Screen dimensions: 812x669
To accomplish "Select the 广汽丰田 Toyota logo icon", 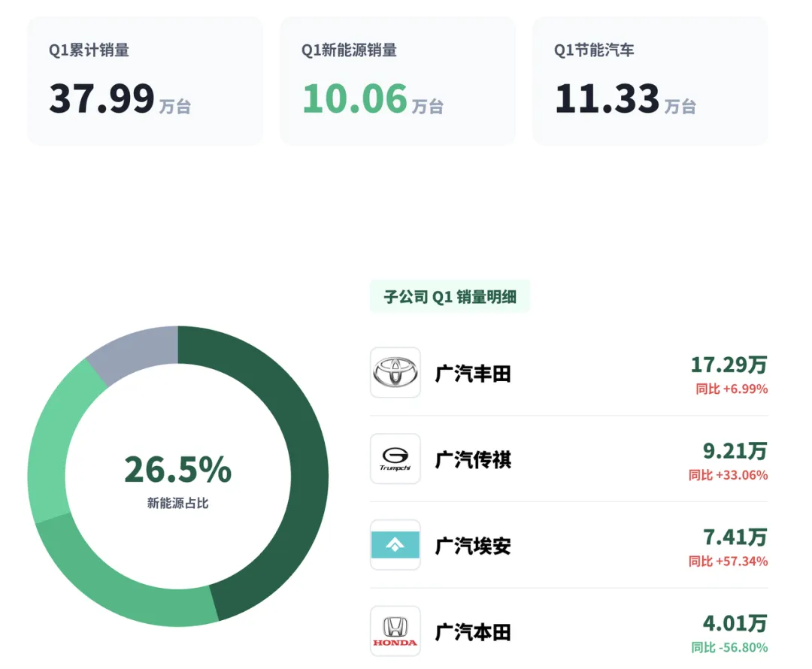I will (x=395, y=374).
